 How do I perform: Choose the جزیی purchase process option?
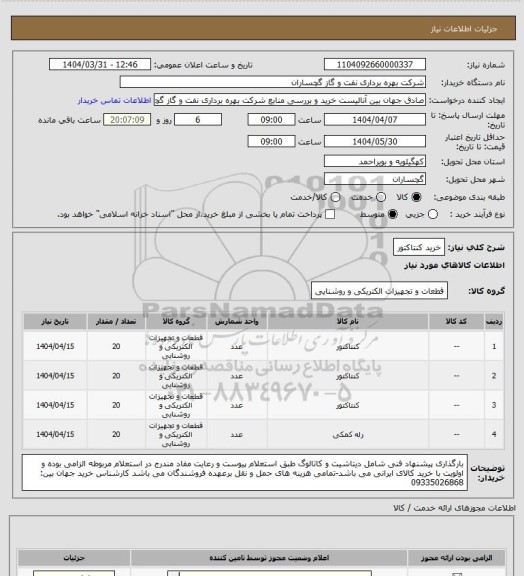(x=433, y=214)
